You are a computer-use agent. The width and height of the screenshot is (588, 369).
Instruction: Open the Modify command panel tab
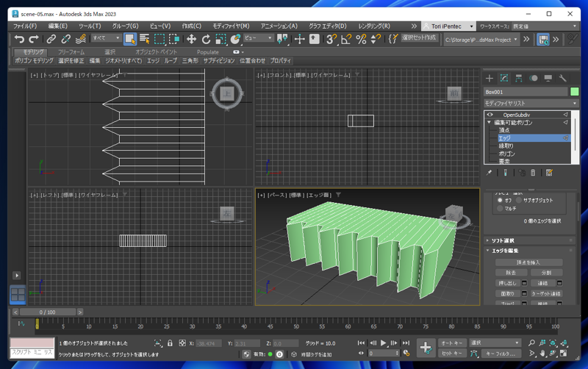click(x=504, y=78)
